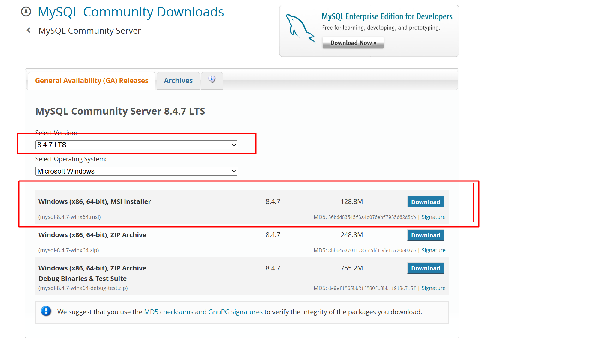Screen dimensions: 590x364
Task: Open the Select Operating System dropdown
Action: pyautogui.click(x=137, y=171)
